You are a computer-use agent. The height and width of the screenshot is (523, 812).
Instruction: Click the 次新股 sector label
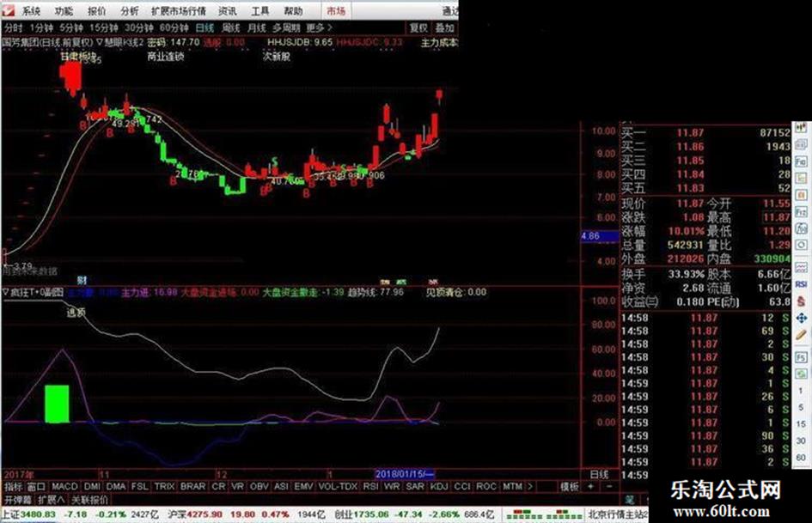(277, 56)
